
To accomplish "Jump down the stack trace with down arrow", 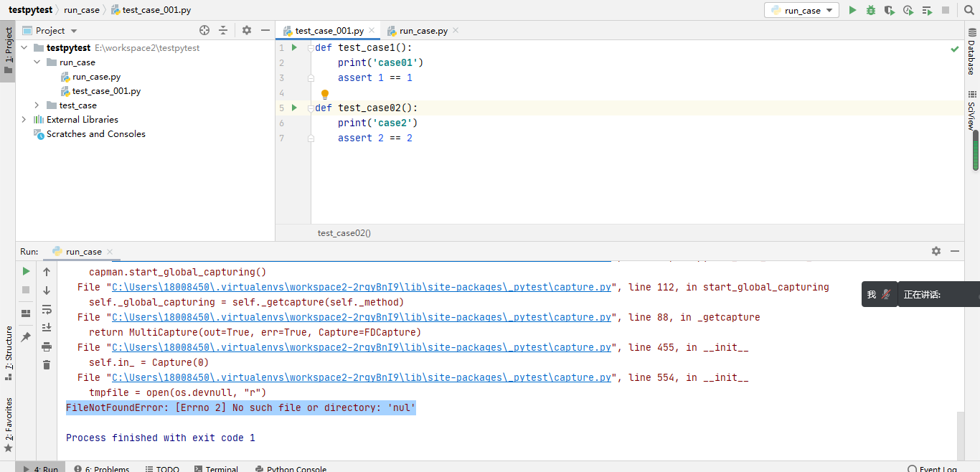I will pos(47,291).
